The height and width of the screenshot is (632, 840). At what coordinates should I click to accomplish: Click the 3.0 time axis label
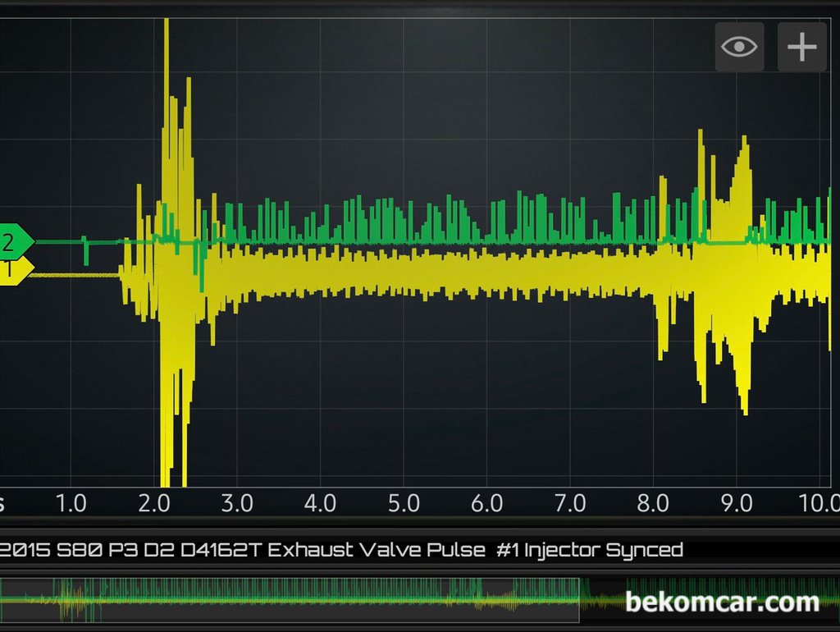pos(237,502)
